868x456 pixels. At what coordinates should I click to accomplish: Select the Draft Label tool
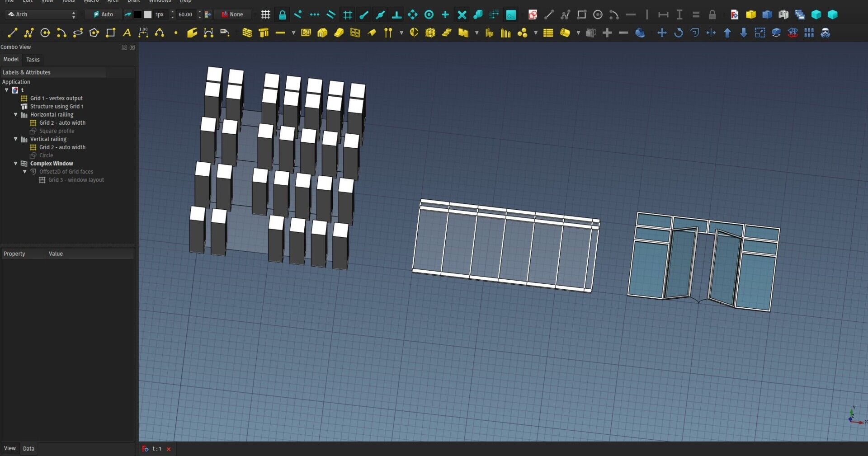(x=225, y=33)
